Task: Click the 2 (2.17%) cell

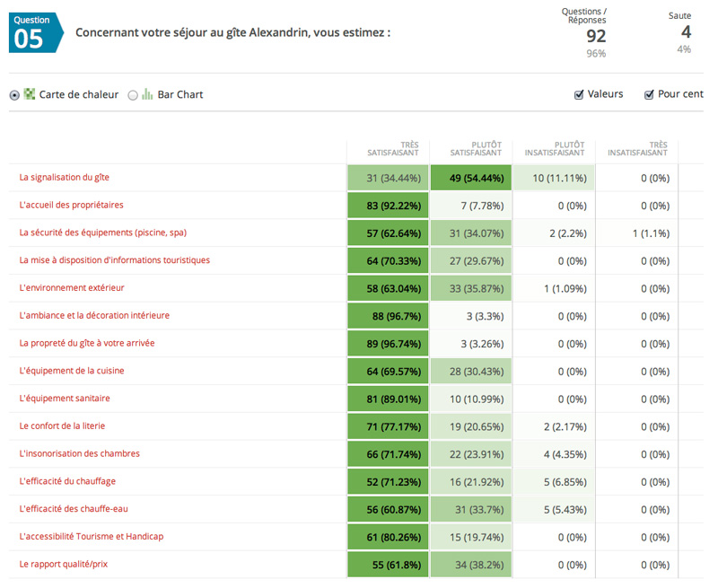Action: click(x=554, y=426)
